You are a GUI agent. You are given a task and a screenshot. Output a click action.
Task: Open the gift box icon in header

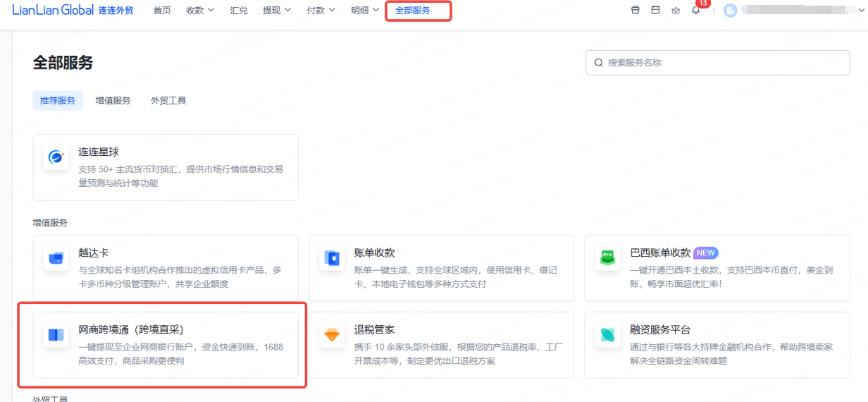point(635,11)
